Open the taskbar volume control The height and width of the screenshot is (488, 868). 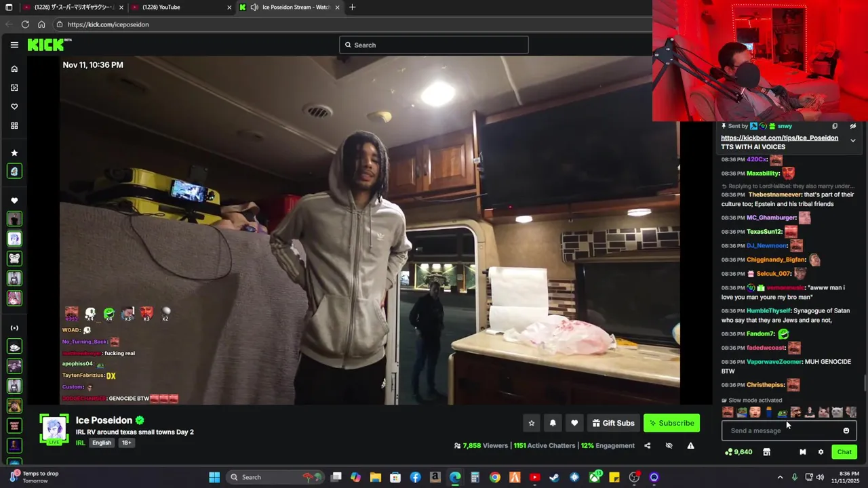point(820,477)
